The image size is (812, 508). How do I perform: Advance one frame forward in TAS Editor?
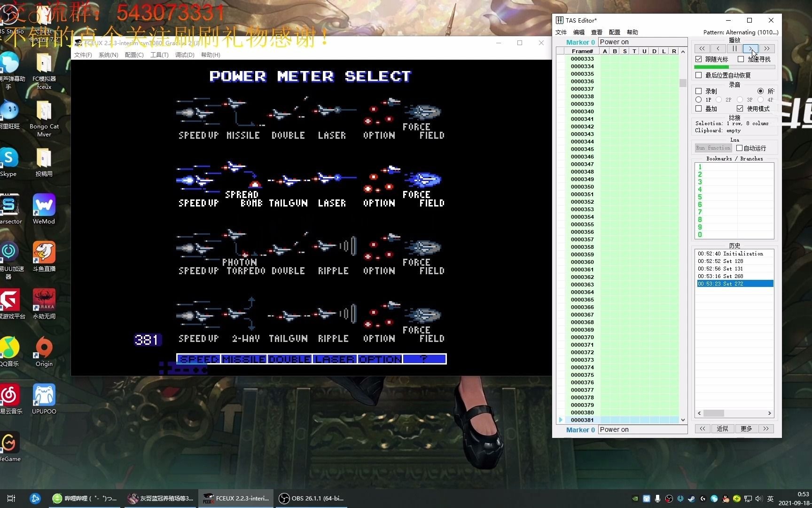[x=750, y=48]
